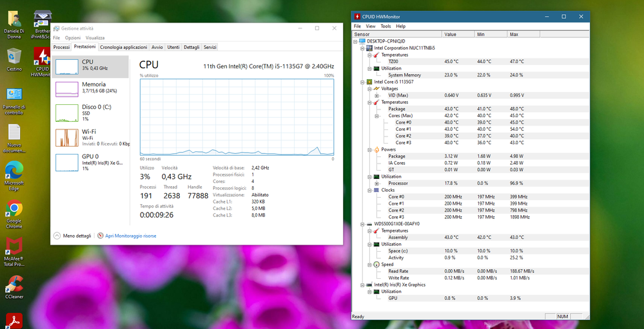Open Task Manager File menu
Image resolution: width=644 pixels, height=329 pixels.
56,38
